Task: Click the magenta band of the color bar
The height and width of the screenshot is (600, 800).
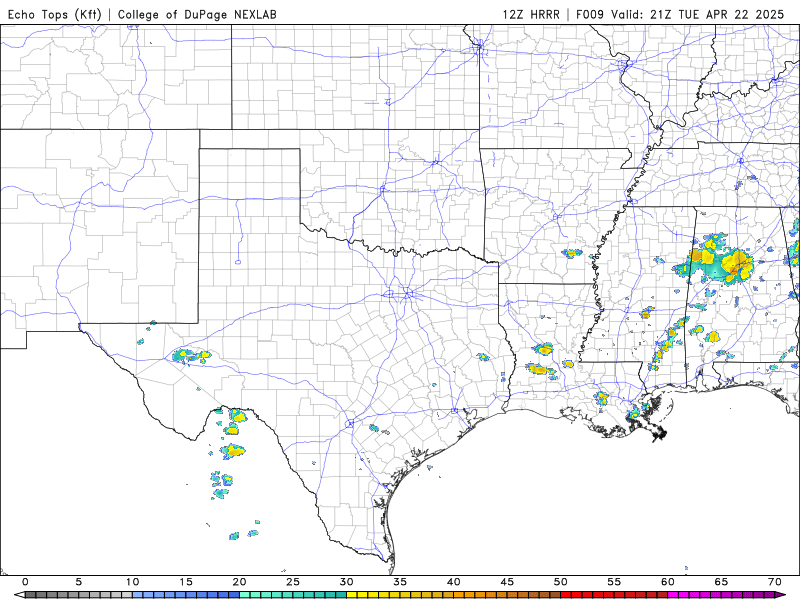Action: tap(721, 595)
